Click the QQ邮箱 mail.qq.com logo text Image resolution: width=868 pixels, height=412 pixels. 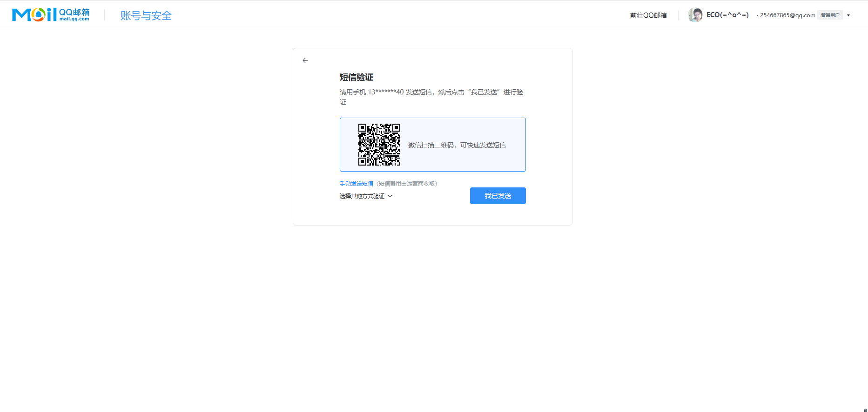click(x=74, y=15)
